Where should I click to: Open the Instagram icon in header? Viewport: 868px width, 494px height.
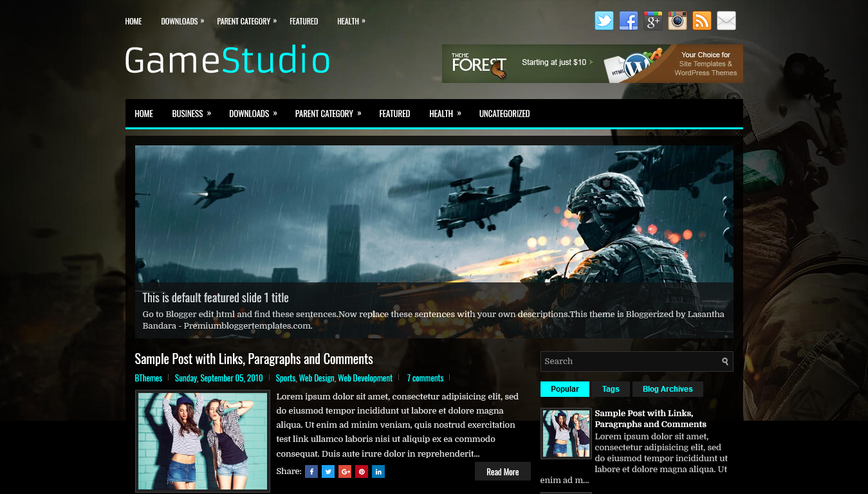678,21
